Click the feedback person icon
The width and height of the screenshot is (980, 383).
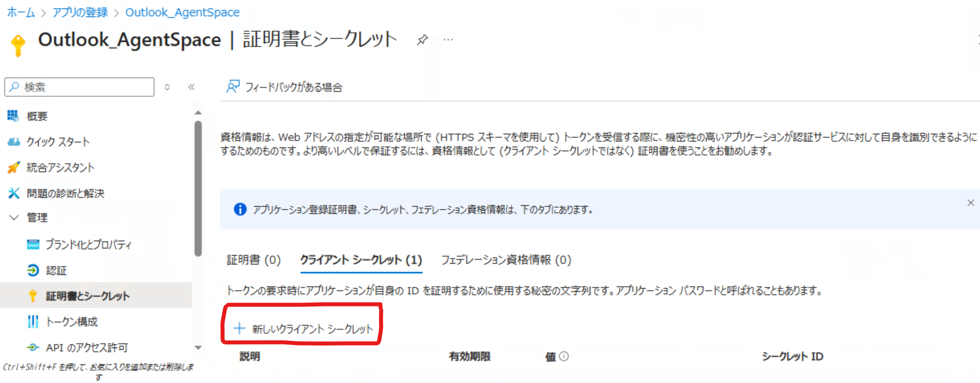tap(233, 87)
